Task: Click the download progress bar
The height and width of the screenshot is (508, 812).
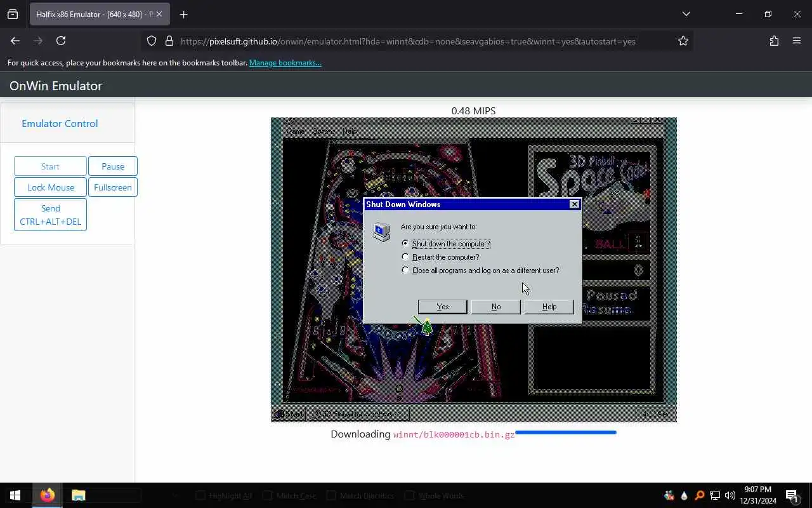Action: (x=566, y=433)
